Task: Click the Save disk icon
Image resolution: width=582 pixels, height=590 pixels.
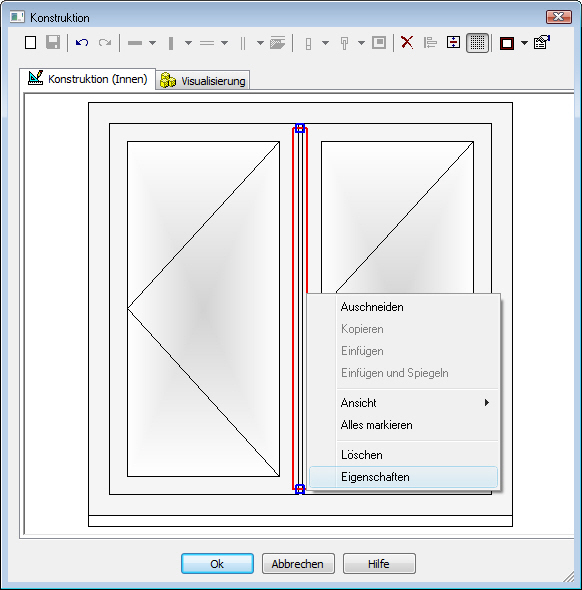Action: click(53, 43)
